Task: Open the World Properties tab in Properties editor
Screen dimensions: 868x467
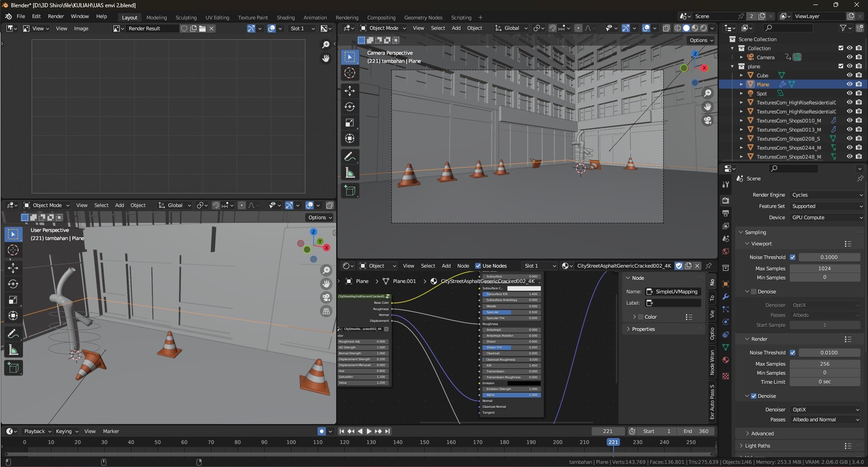Action: tap(726, 252)
